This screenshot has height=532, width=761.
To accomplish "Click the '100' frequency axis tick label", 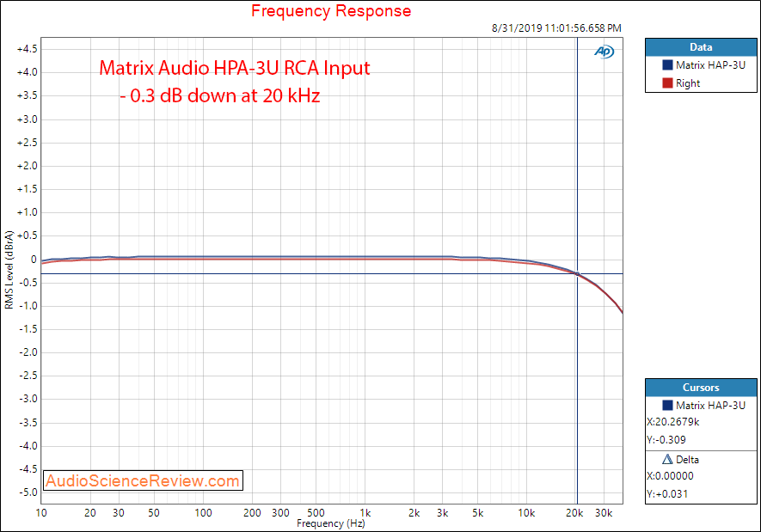I will tap(203, 513).
